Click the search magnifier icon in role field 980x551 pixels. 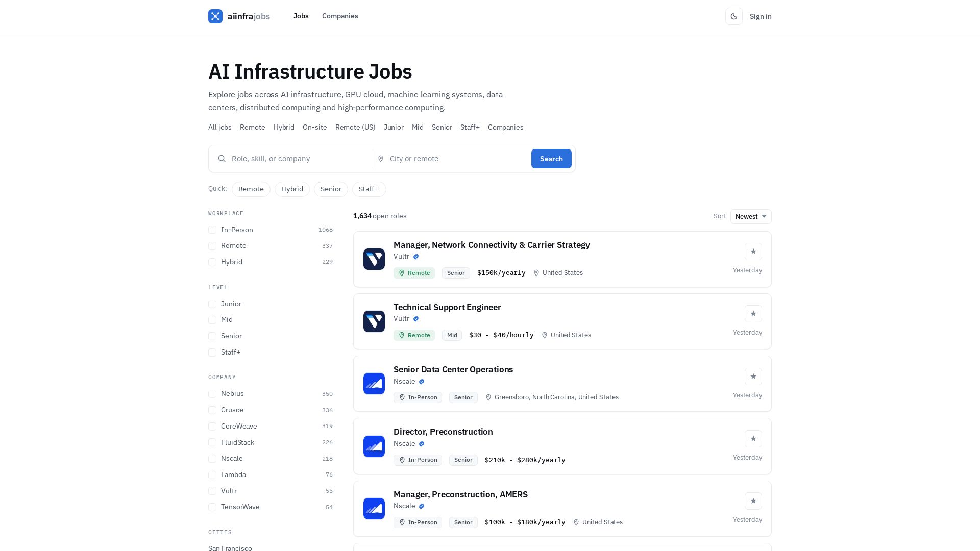222,159
